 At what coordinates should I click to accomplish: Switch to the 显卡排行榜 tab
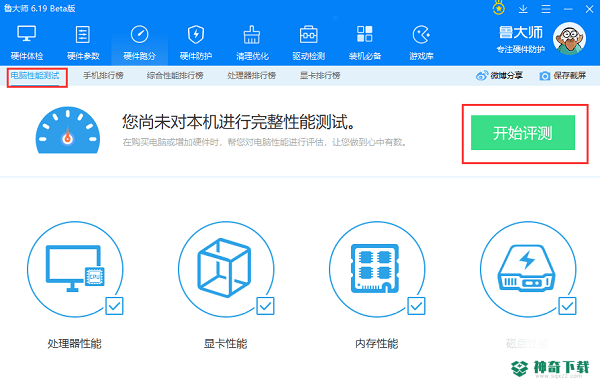320,75
